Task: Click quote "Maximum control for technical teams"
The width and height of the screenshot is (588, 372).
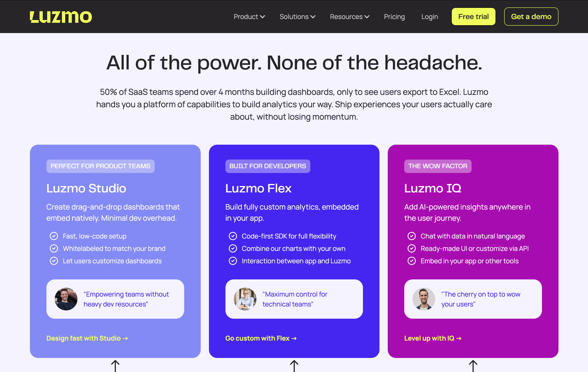Action: click(295, 299)
